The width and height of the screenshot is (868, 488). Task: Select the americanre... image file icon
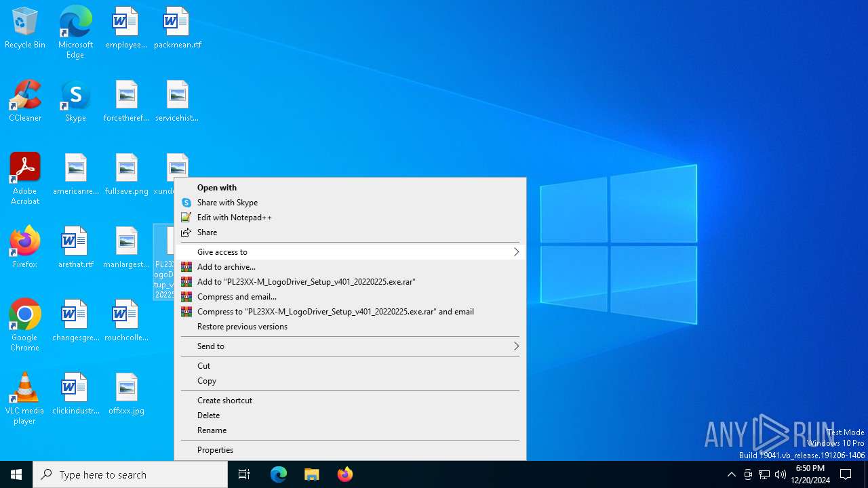pos(76,175)
